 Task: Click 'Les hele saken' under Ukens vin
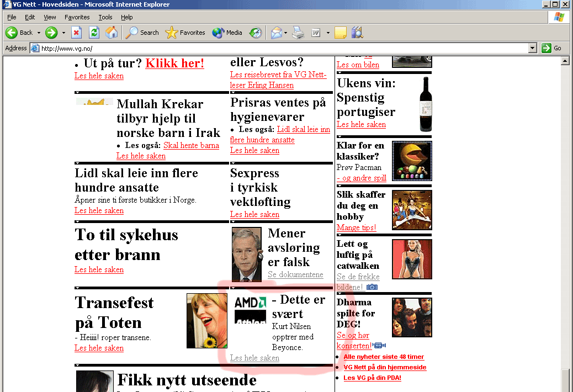[x=361, y=124]
